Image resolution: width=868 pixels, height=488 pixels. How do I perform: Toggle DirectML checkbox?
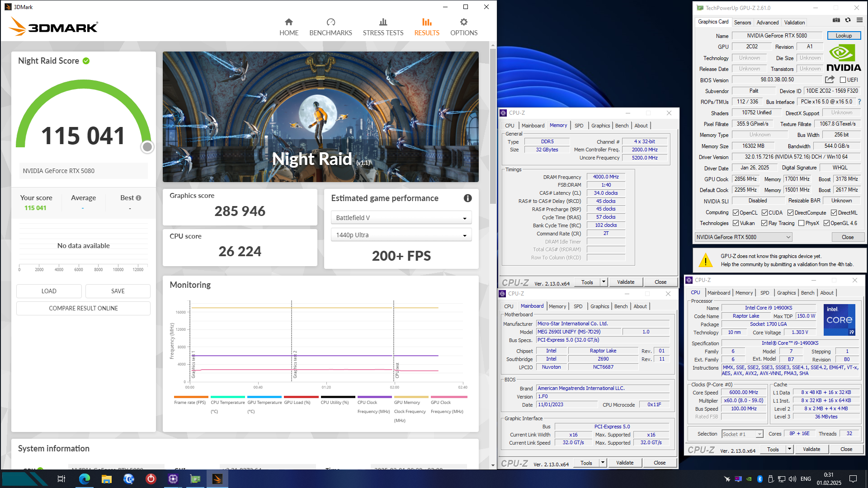tap(834, 213)
